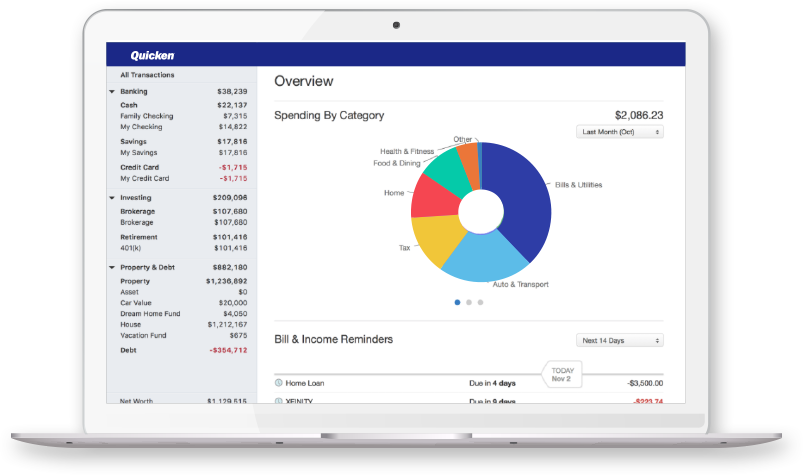This screenshot has width=803, height=475.
Task: Click the $2,086.23 spending total
Action: [x=639, y=115]
